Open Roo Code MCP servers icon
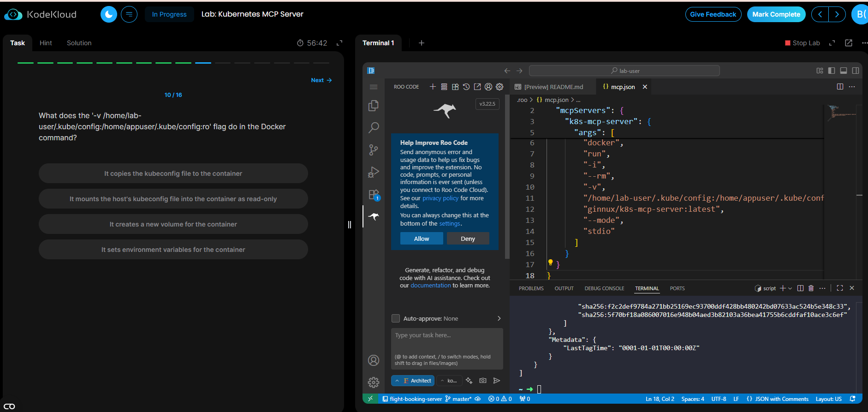Screen dimensions: 868x412 [x=444, y=87]
